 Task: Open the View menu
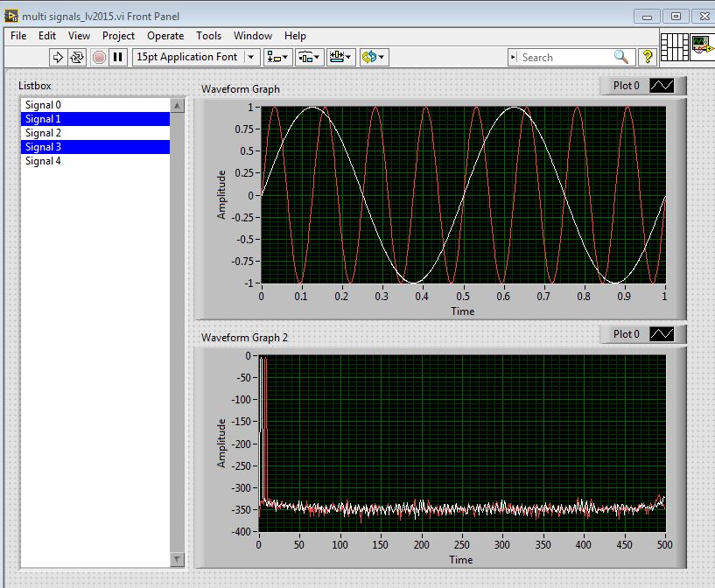[79, 36]
